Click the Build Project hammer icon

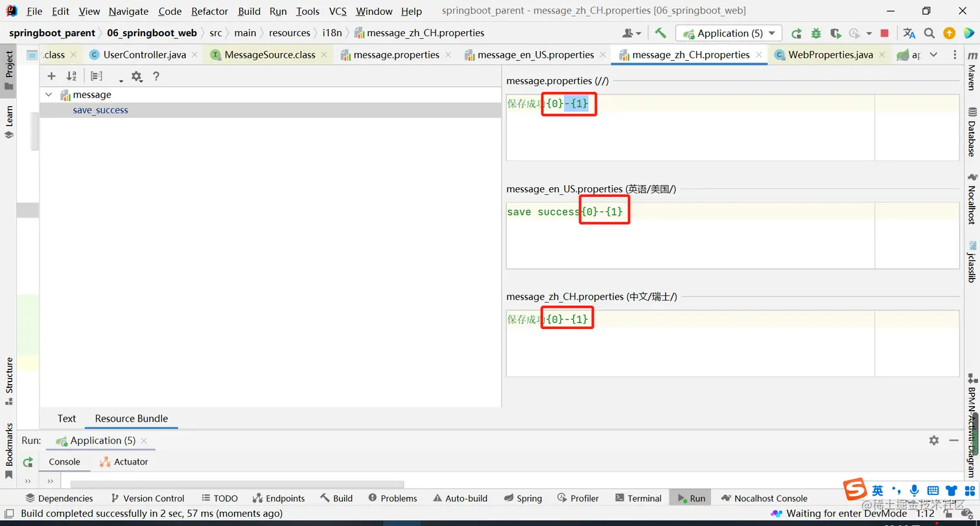(660, 33)
